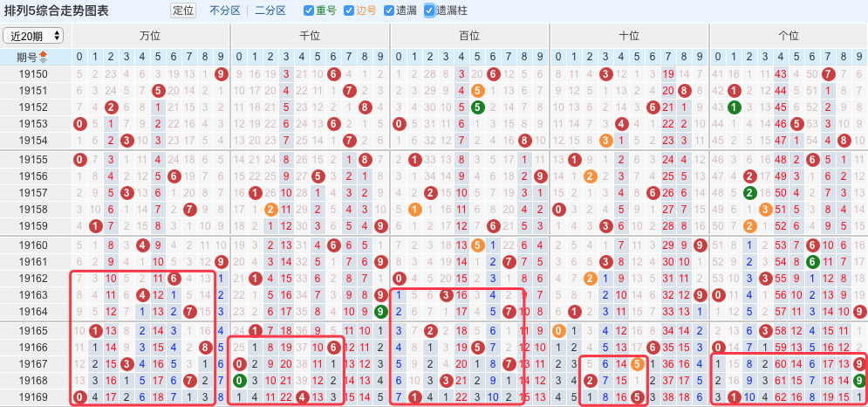Click the period number 19162
This screenshot has height=407, width=868.
[x=33, y=279]
